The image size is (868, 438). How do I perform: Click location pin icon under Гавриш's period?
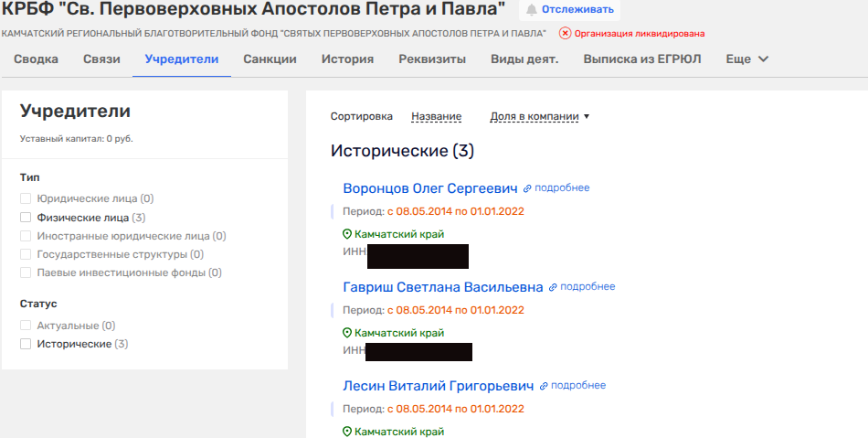347,333
